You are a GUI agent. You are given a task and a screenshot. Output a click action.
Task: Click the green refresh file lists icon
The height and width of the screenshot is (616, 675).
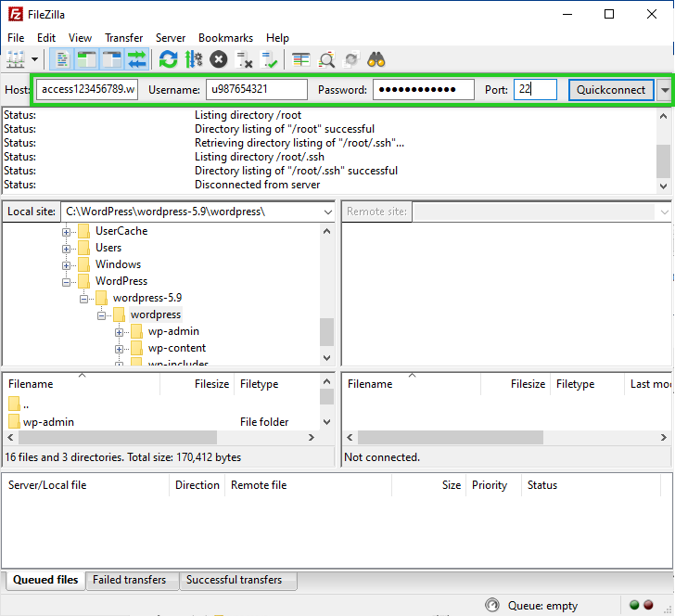(x=168, y=60)
